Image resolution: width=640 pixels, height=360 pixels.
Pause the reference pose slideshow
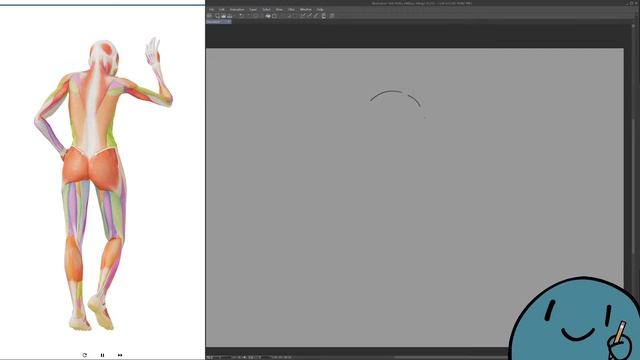(x=102, y=355)
